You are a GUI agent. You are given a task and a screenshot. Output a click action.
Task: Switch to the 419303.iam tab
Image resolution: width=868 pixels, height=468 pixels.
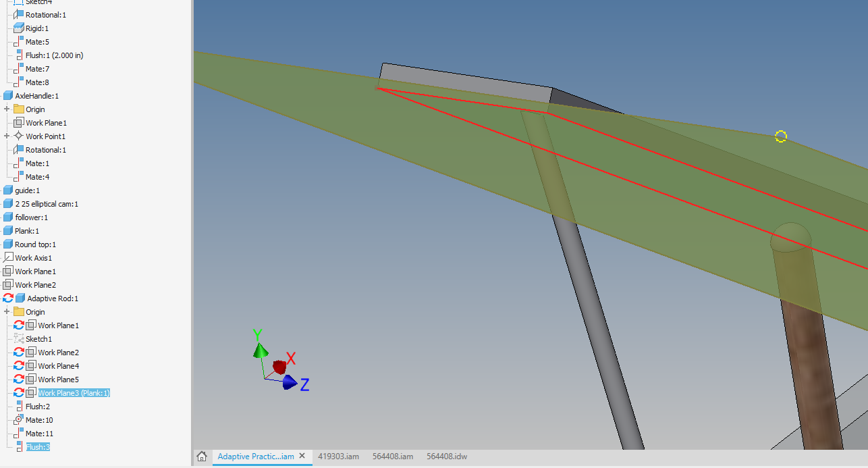(339, 456)
